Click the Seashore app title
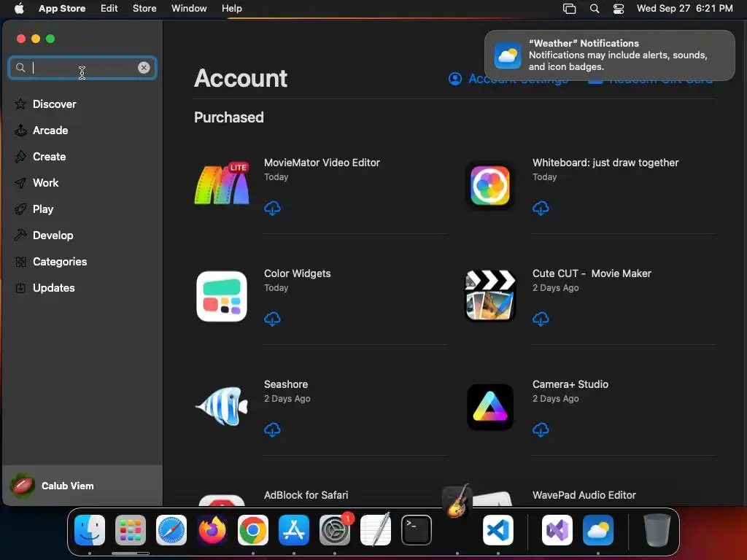 [x=286, y=384]
